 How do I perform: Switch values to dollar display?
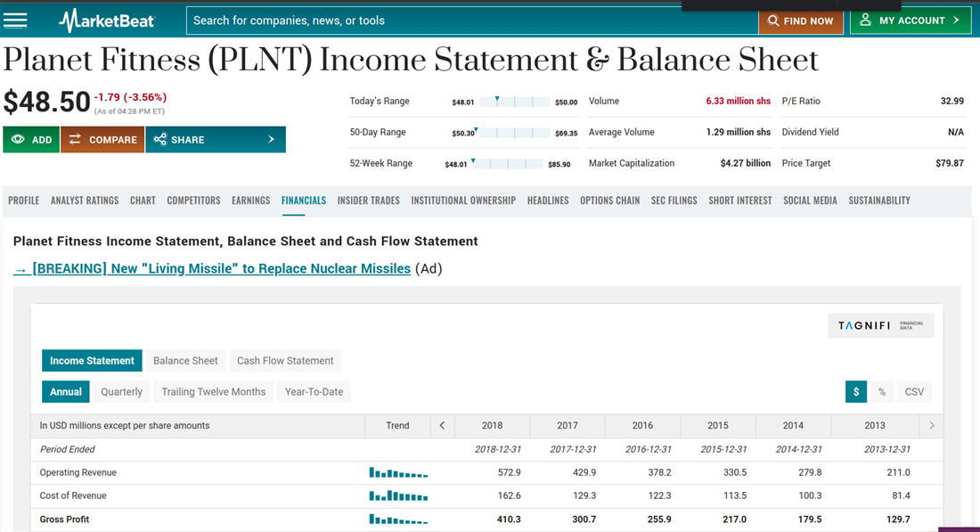tap(855, 391)
